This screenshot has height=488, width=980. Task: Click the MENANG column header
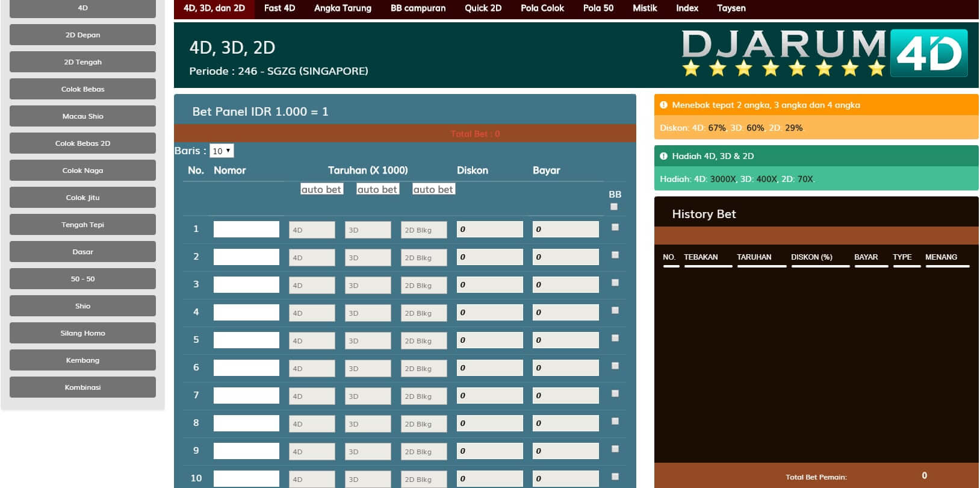tap(941, 257)
